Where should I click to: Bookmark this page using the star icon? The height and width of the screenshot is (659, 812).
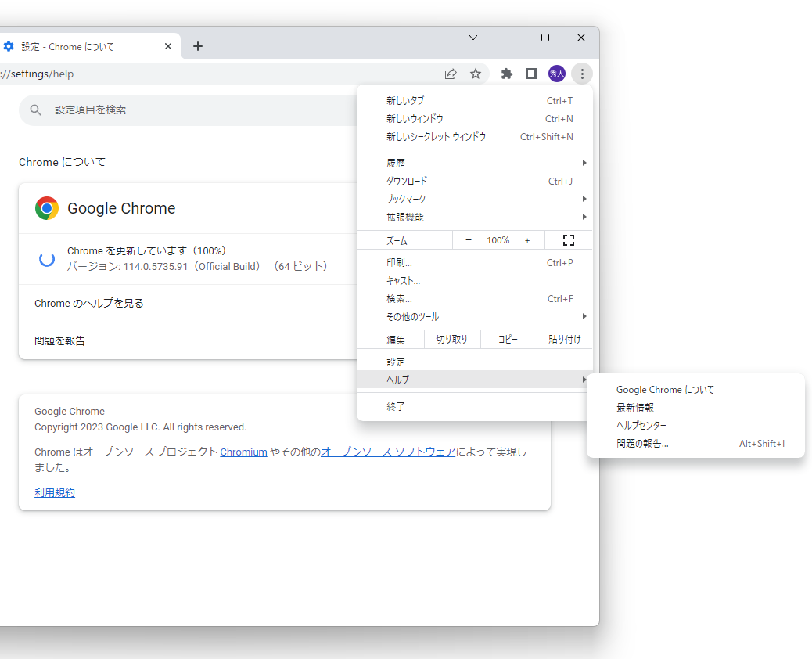click(x=476, y=74)
